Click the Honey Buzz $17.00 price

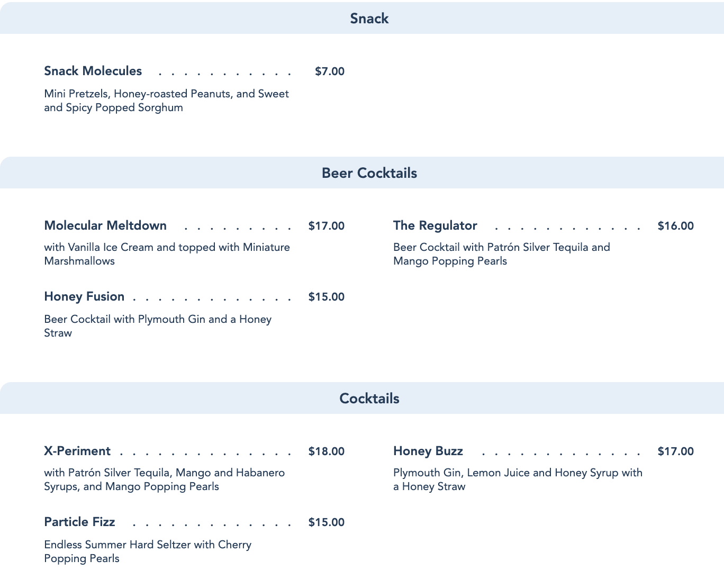(675, 451)
